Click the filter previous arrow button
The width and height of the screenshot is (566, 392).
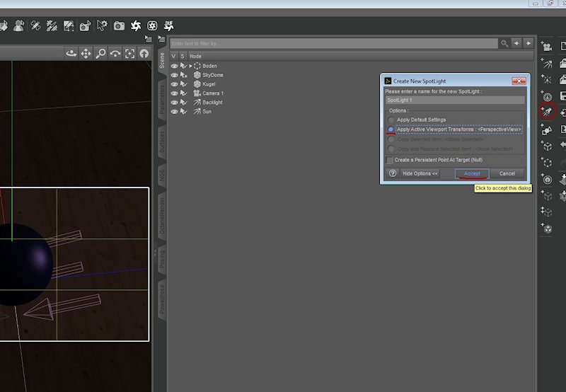click(516, 43)
